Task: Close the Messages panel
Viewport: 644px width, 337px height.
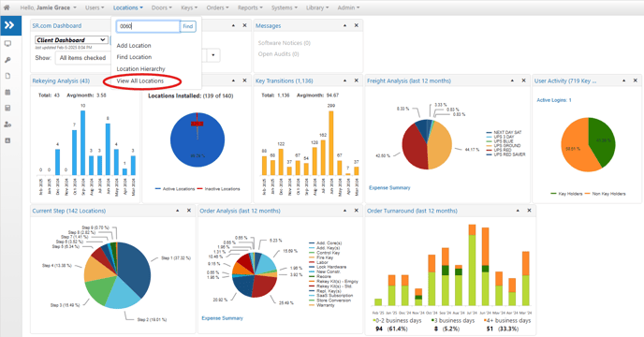Action: click(357, 25)
